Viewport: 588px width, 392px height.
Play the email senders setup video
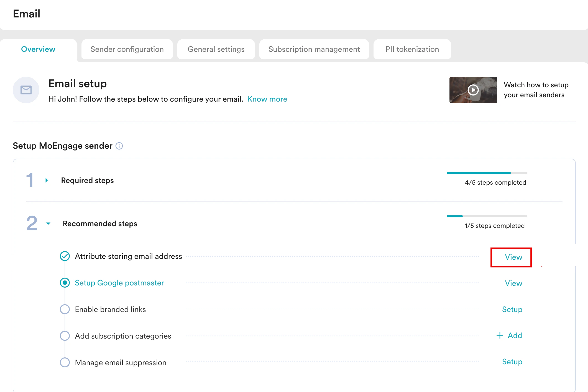click(473, 90)
